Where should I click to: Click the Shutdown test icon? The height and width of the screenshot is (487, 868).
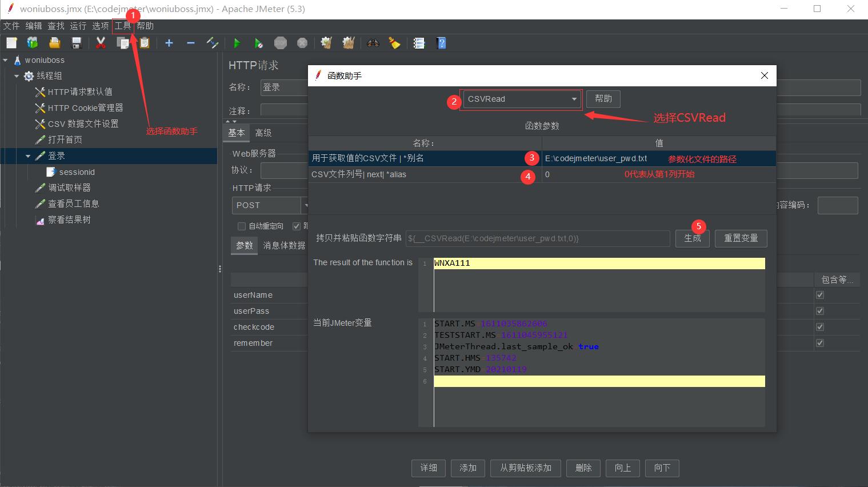[x=302, y=43]
